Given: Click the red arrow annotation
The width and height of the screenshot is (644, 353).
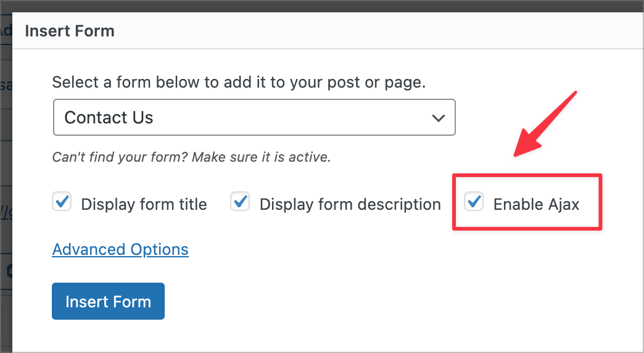Looking at the screenshot, I should [545, 123].
